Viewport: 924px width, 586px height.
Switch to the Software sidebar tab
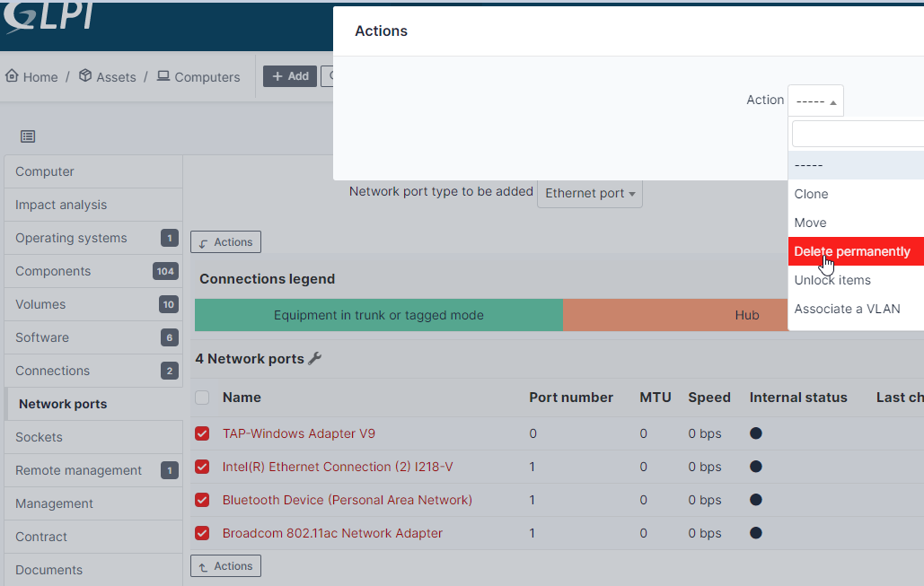42,337
